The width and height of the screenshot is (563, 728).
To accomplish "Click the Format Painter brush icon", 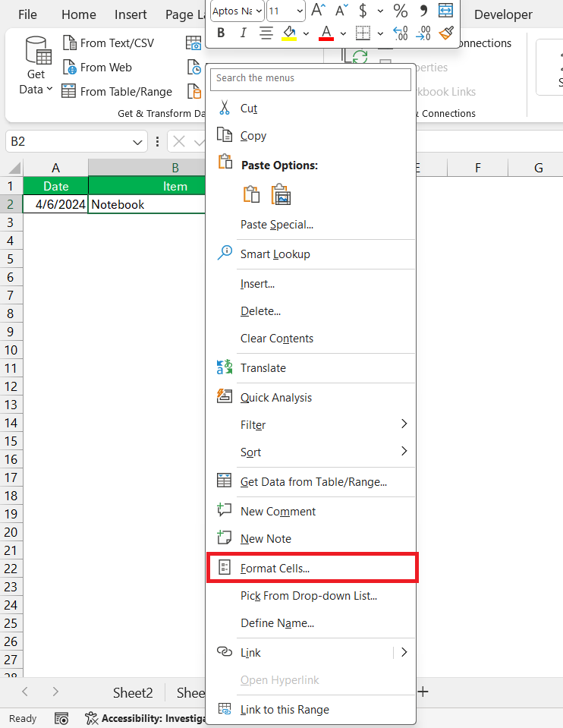I will point(446,33).
